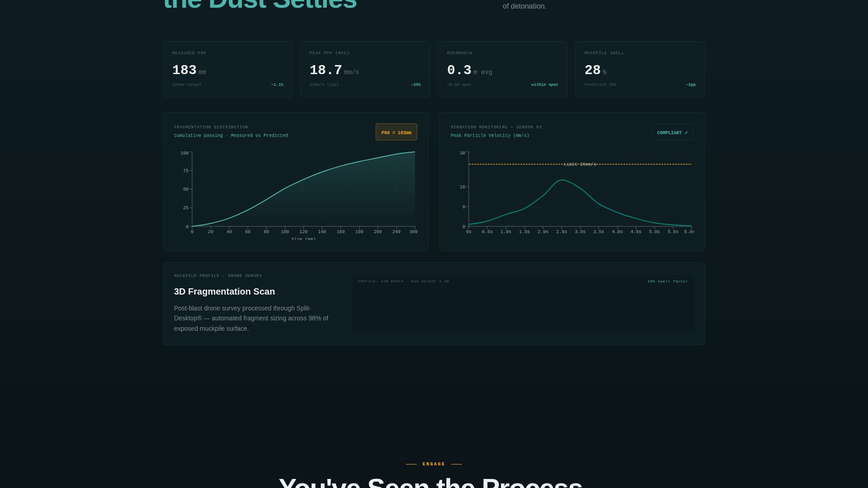The image size is (868, 488).
Task: Click the within spec indicator
Action: tap(544, 84)
